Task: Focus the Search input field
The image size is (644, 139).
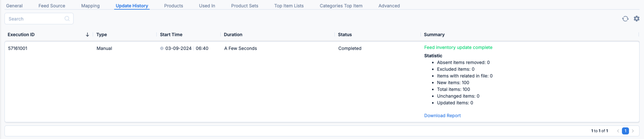Action: click(39, 19)
